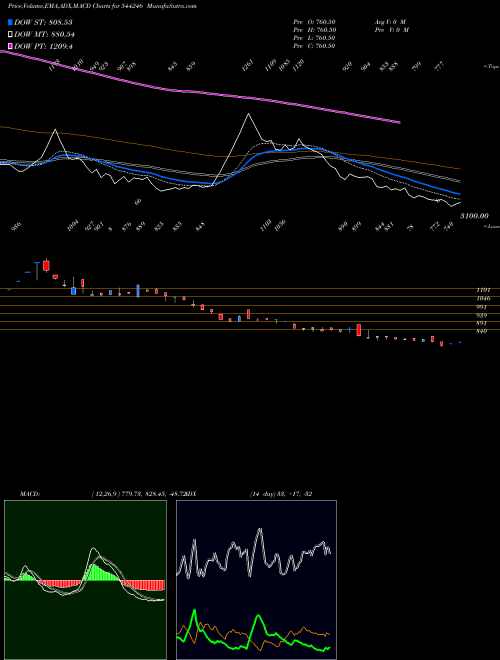Click the 939 horizontal level label
Screen dimensions: 500x660
482,315
